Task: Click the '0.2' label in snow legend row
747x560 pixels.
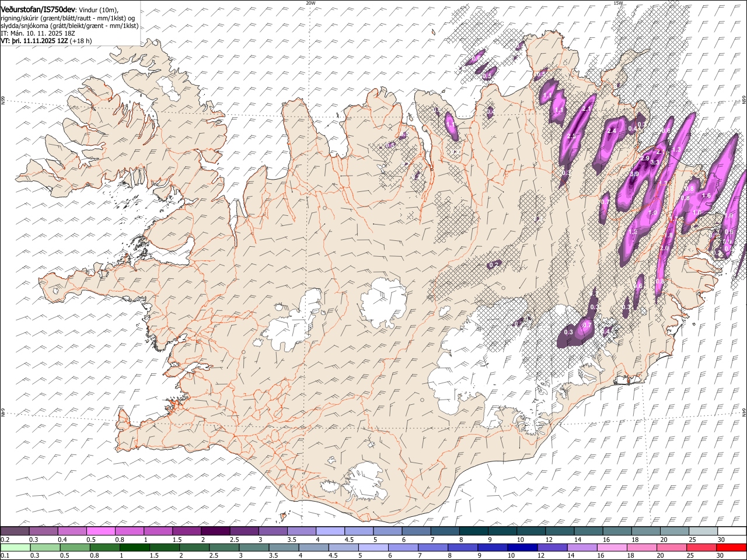Action: 5,540
